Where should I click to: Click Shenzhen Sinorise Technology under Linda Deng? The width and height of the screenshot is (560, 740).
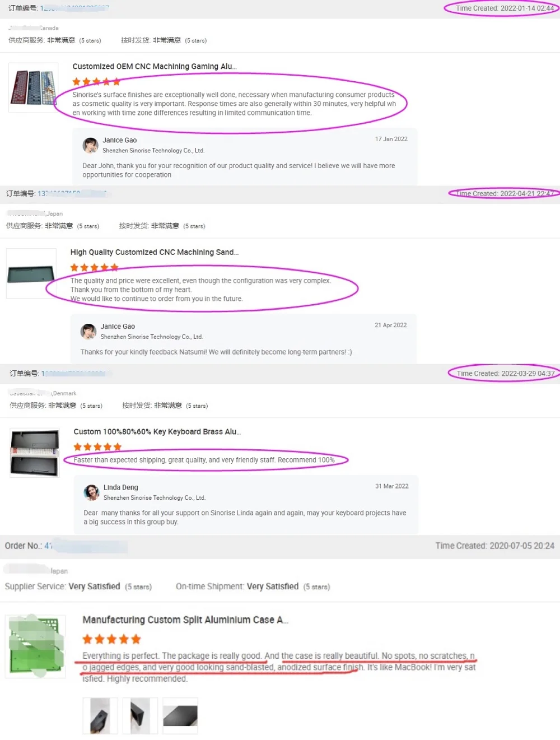pos(155,497)
